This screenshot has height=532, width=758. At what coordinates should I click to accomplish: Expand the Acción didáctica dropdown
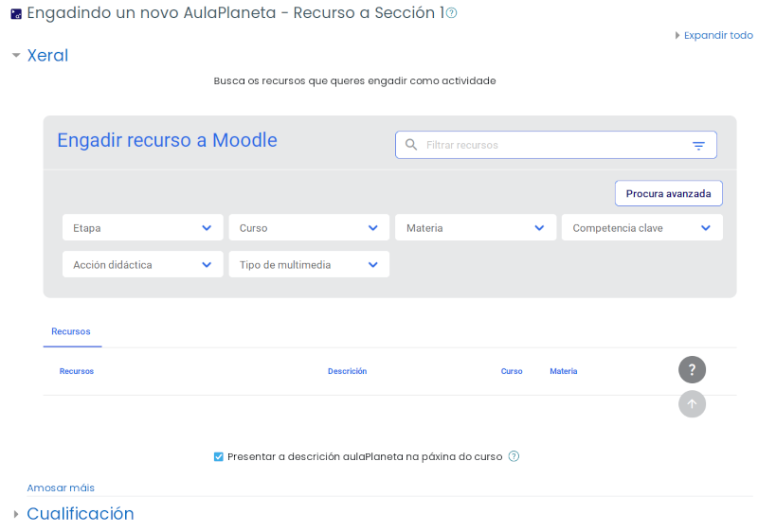tap(142, 265)
